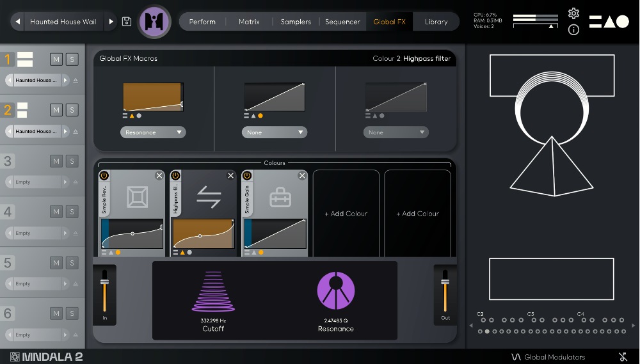The height and width of the screenshot is (364, 640).
Task: Open the Resonance macro dropdown
Action: click(153, 132)
